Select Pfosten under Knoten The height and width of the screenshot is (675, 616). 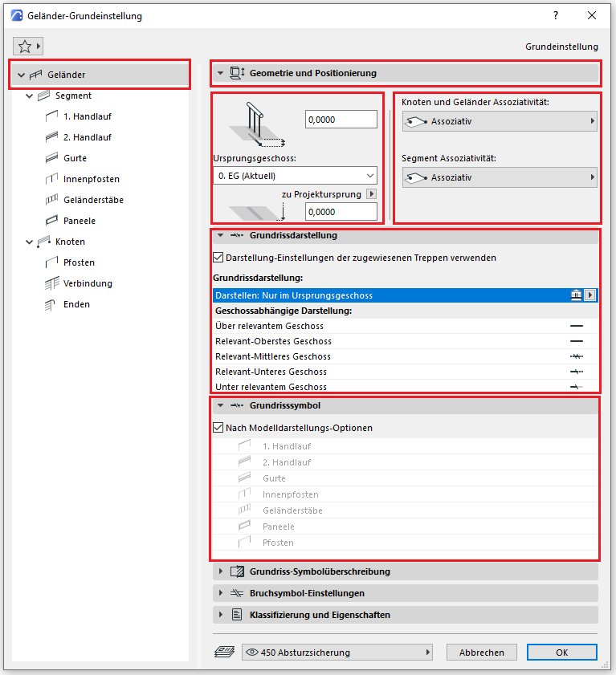pyautogui.click(x=79, y=262)
